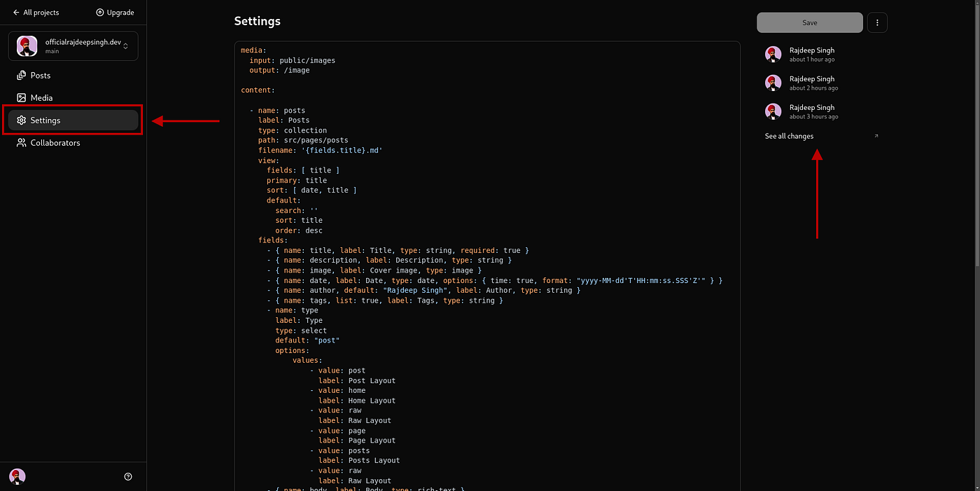Click the author field line with default "Rajdeep Singh"
Screen dimensions: 980x491
click(423, 290)
